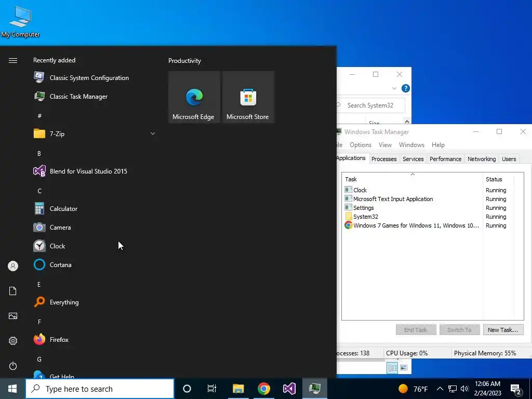Open Pictures from the Start sidebar
Image resolution: width=532 pixels, height=399 pixels.
[x=13, y=316]
